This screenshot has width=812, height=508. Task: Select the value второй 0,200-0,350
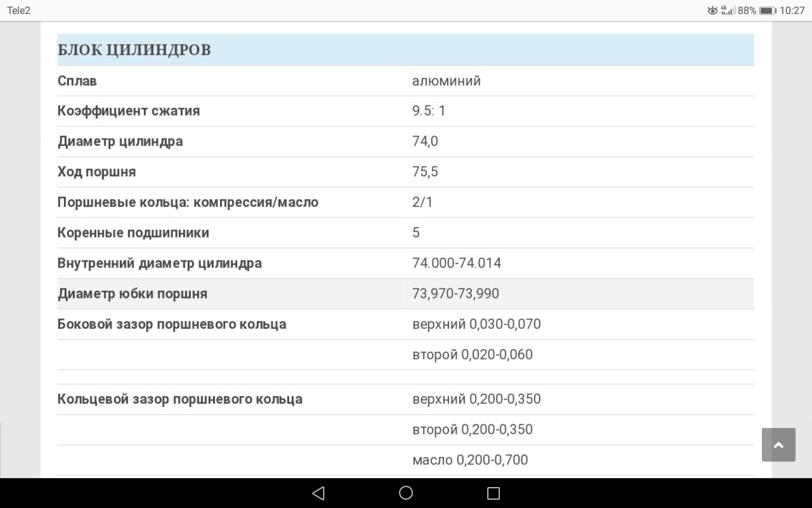(x=473, y=429)
